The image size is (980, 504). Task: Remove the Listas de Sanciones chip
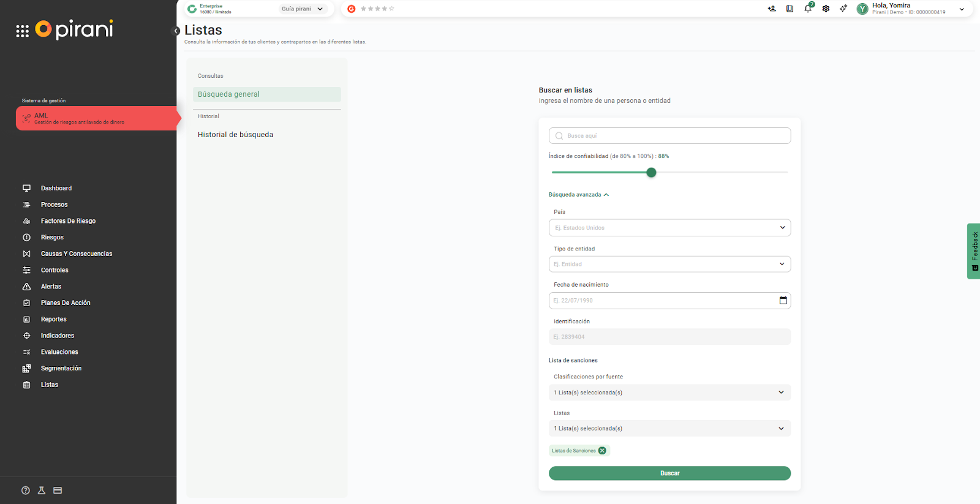click(x=602, y=451)
